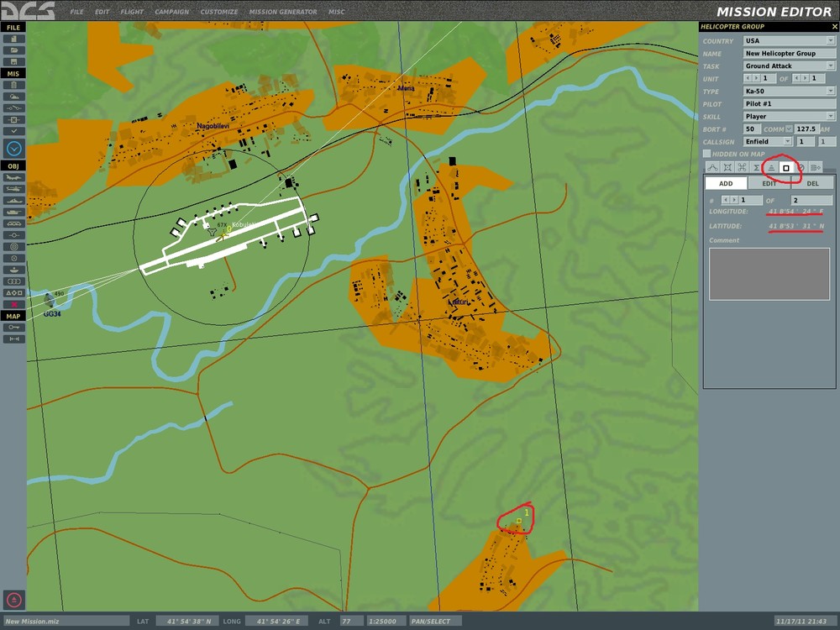Screen dimensions: 840x630
Task: Open the Task dropdown showing Ground Attack
Action: coord(789,66)
